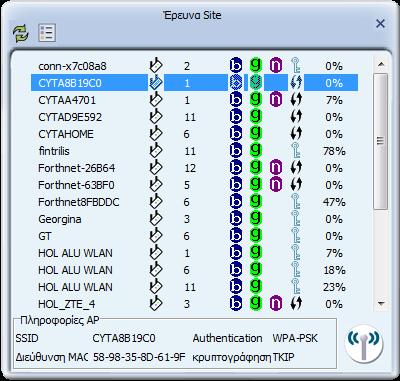Click the 802.11g icon for CYTAD9E592

[x=255, y=117]
